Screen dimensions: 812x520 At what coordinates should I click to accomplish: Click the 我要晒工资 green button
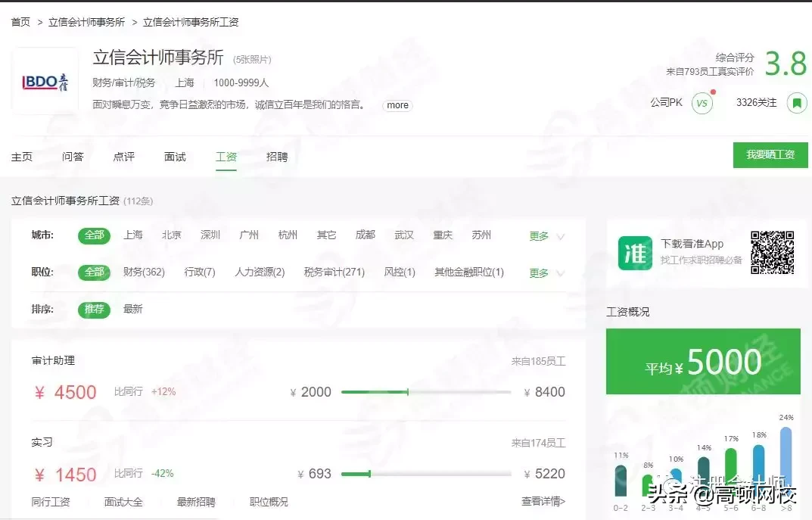click(x=770, y=154)
